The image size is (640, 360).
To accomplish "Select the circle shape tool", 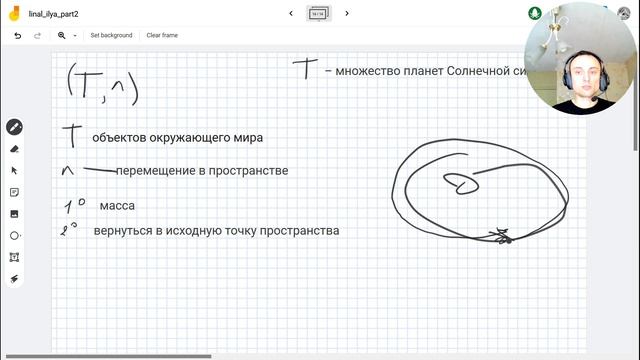I will [x=14, y=236].
